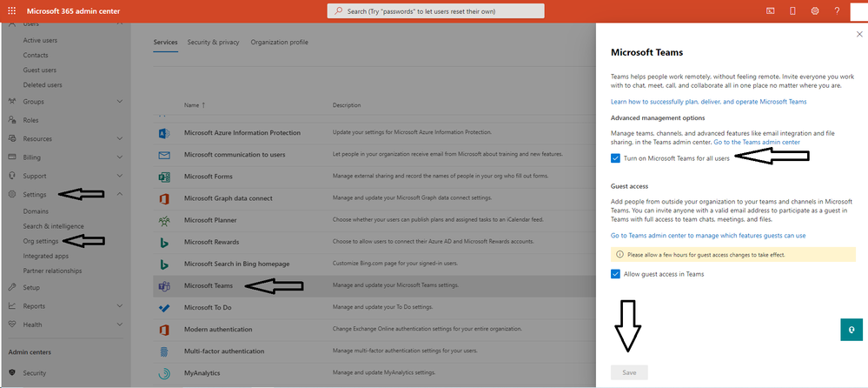Screen dimensions: 868x388
Task: Click the Reports chart icon in sidebar
Action: tap(12, 306)
